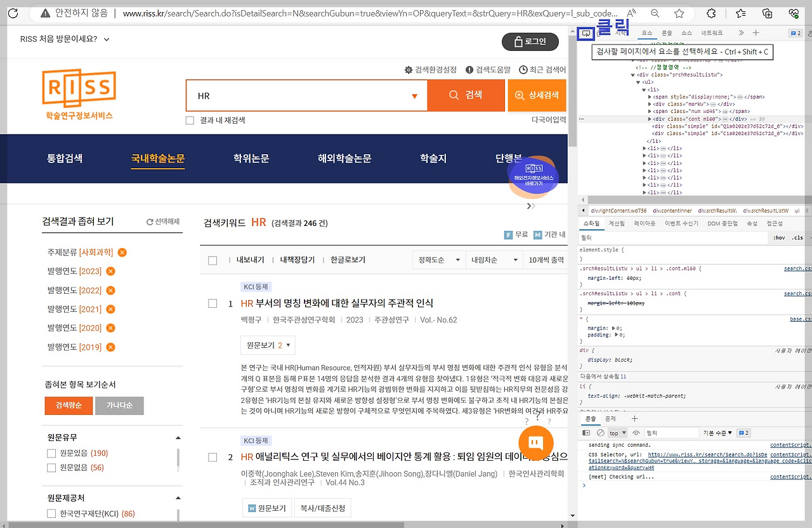Screen dimensions: 812x528
Task: Switch to the 학위논문 tab
Action: 251,159
